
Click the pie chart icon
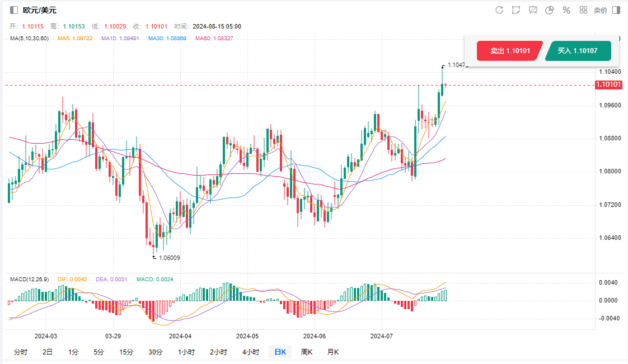[x=550, y=10]
